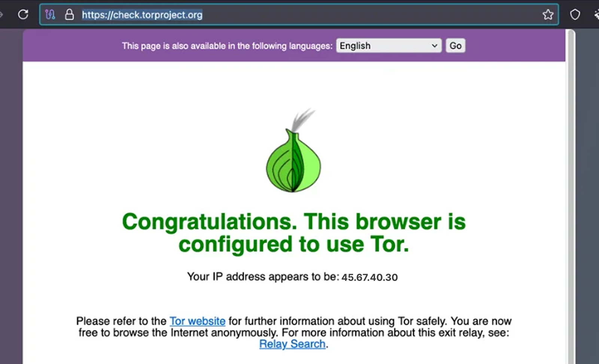
Task: Open the Tor website link
Action: (x=197, y=321)
